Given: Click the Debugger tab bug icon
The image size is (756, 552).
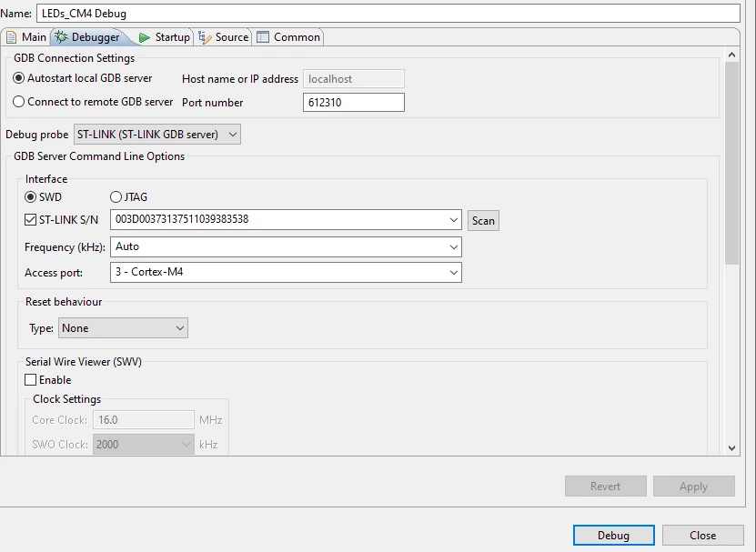Looking at the screenshot, I should click(x=61, y=37).
